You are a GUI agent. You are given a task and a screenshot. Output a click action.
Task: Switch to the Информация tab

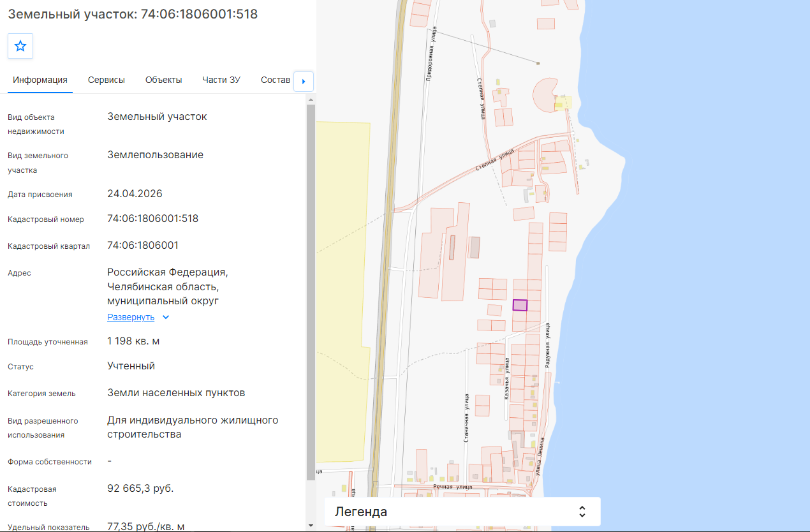40,80
